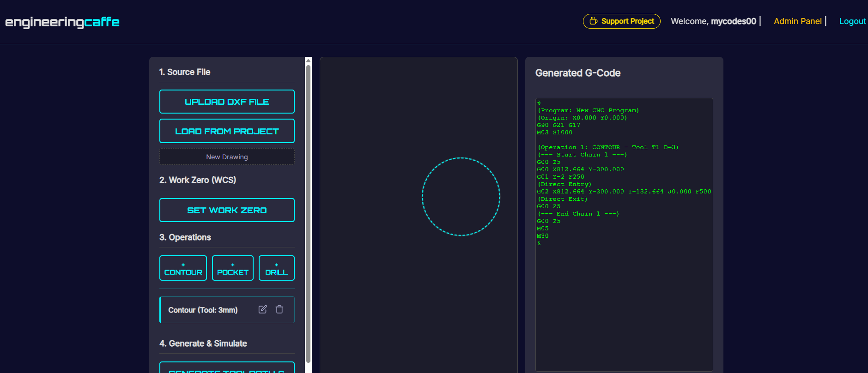Click the M30 line in G-code
This screenshot has width=868, height=373.
[543, 236]
